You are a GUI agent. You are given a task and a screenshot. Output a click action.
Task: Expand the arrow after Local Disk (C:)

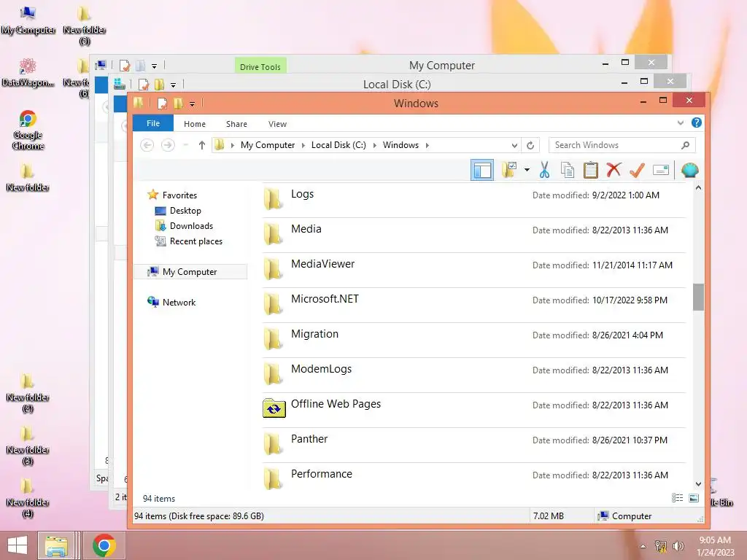(374, 145)
